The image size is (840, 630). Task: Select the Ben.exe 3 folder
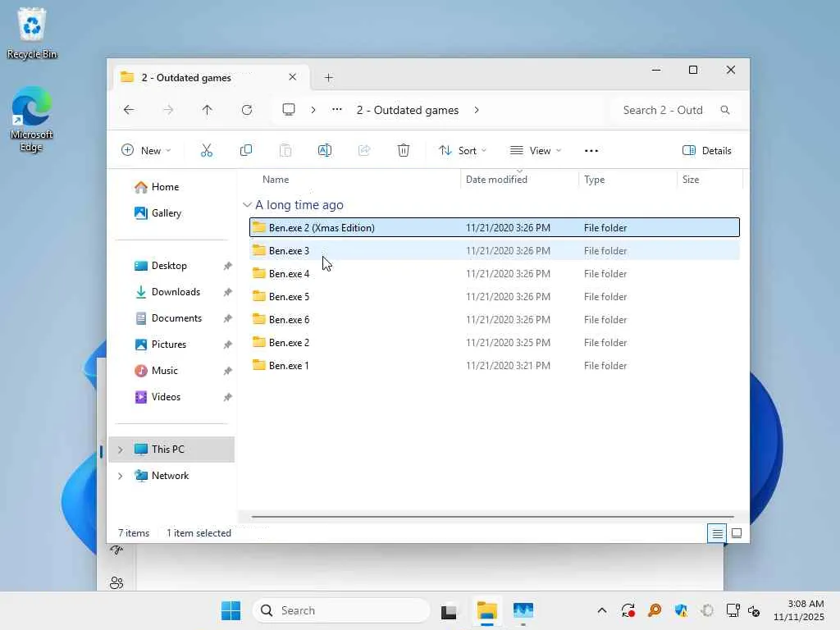pyautogui.click(x=495, y=251)
